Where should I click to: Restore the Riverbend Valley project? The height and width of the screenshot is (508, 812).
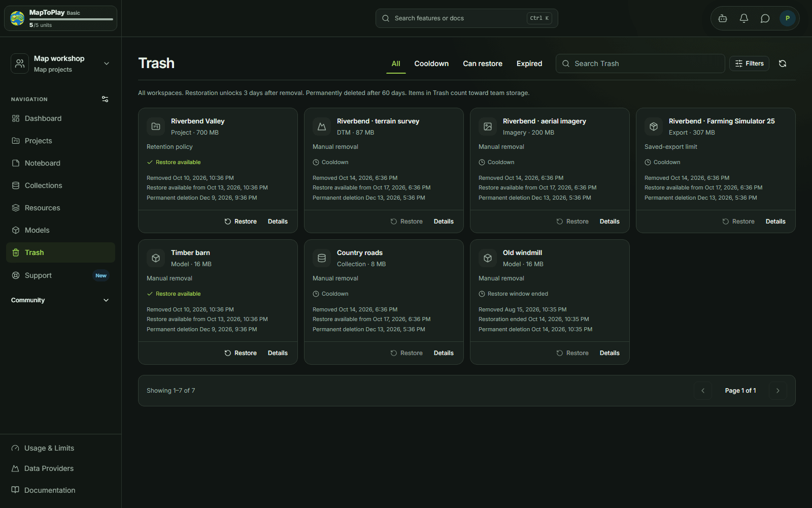(x=241, y=221)
